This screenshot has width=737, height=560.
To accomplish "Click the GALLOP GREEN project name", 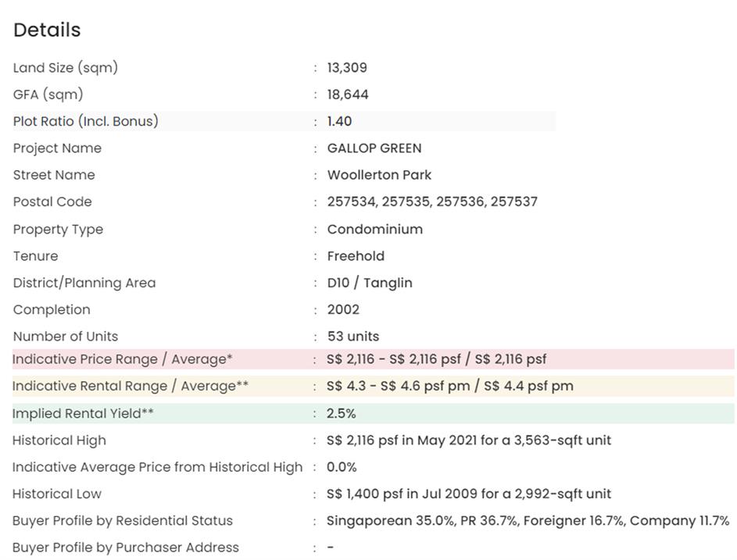I will point(374,148).
